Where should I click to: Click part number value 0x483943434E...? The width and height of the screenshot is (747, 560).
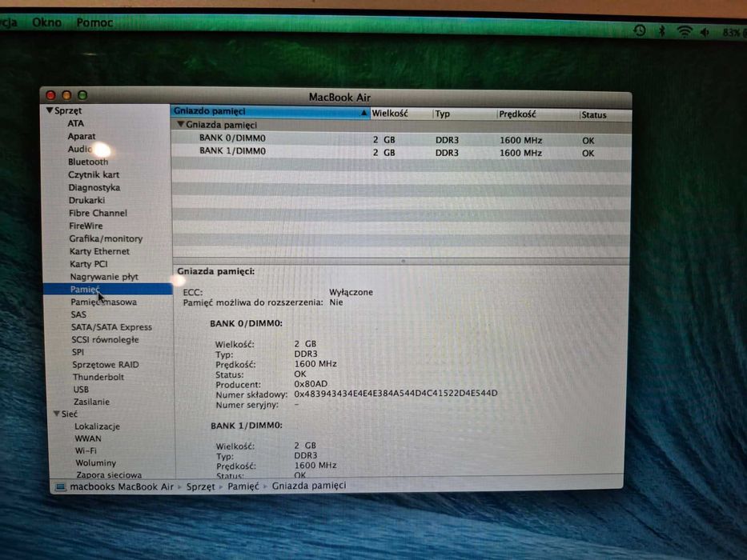[x=396, y=394]
